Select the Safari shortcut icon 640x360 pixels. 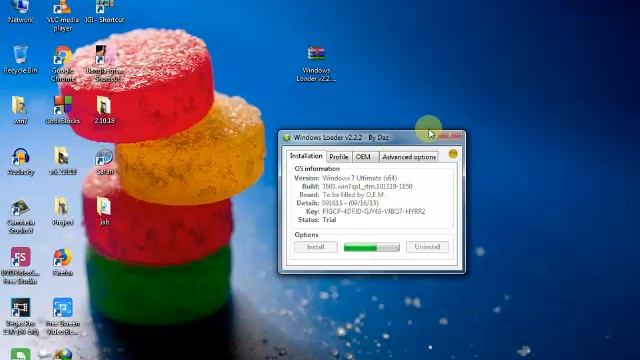104,161
